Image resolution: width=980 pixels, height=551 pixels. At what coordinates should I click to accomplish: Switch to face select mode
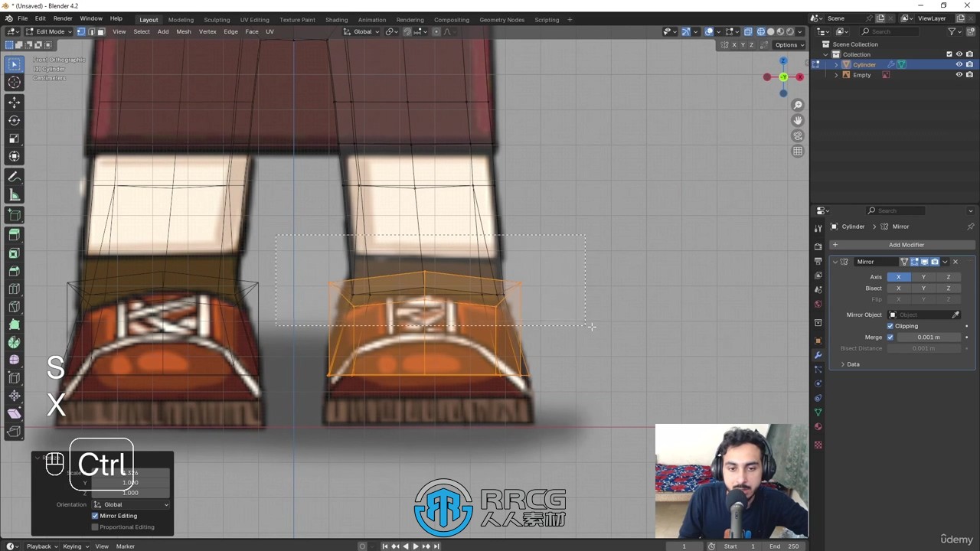point(100,31)
